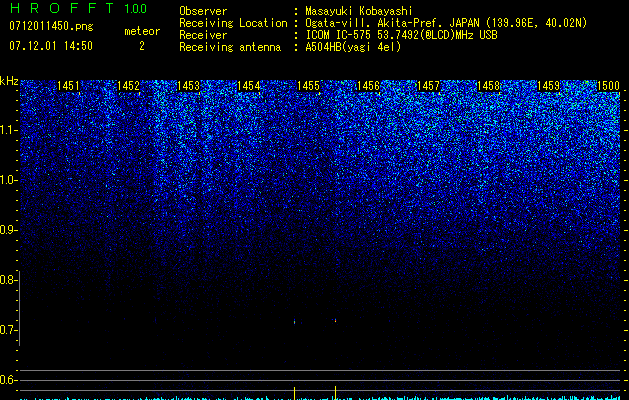Click observer name Masayuki Kobayashi
The width and height of the screenshot is (629, 400).
359,11
